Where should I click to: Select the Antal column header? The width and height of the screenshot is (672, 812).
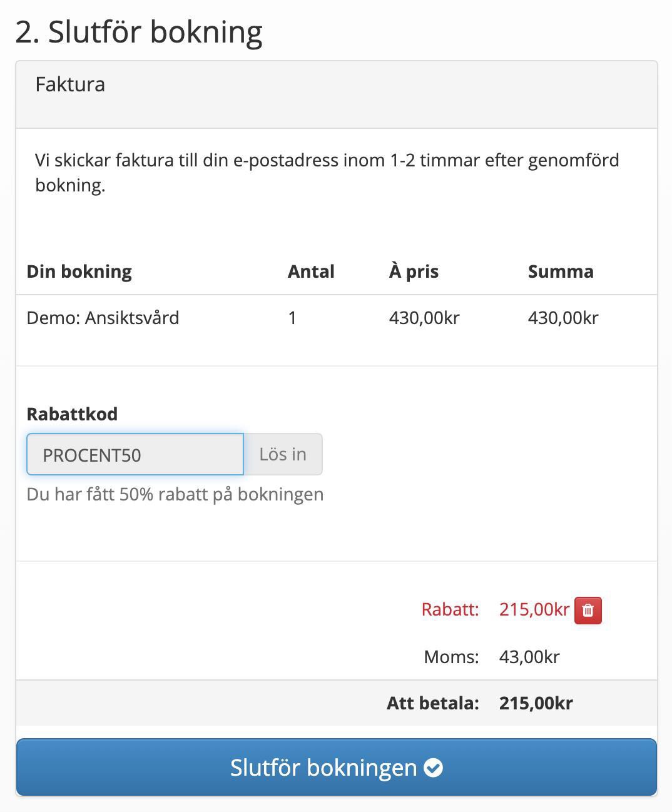tap(310, 272)
